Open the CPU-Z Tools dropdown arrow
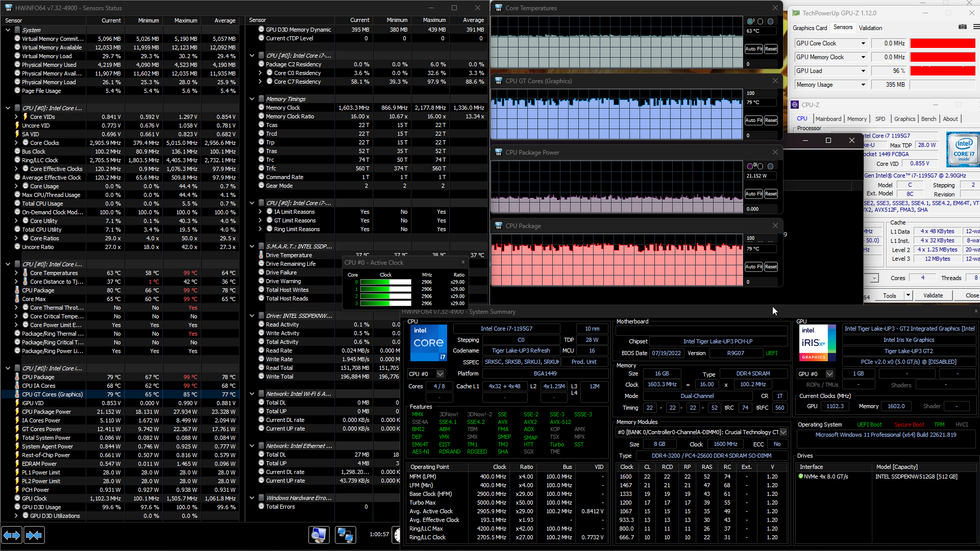This screenshot has width=980, height=551. click(x=908, y=295)
